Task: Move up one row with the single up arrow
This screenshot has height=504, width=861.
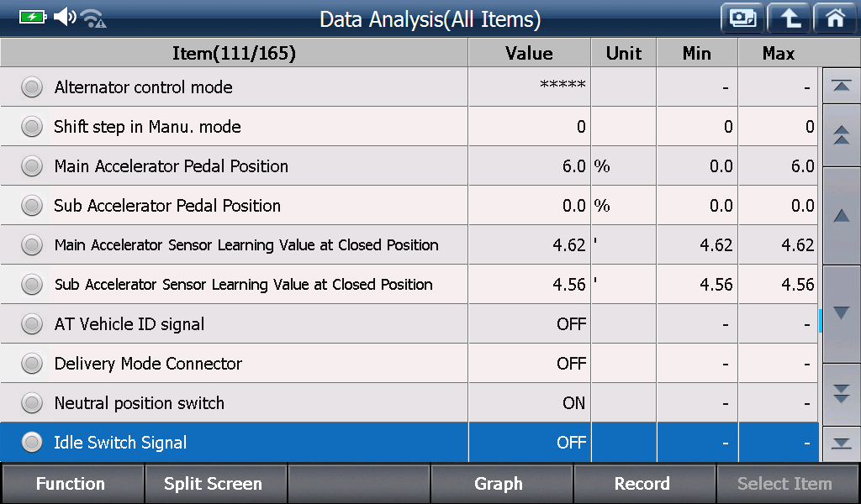Action: click(x=841, y=216)
